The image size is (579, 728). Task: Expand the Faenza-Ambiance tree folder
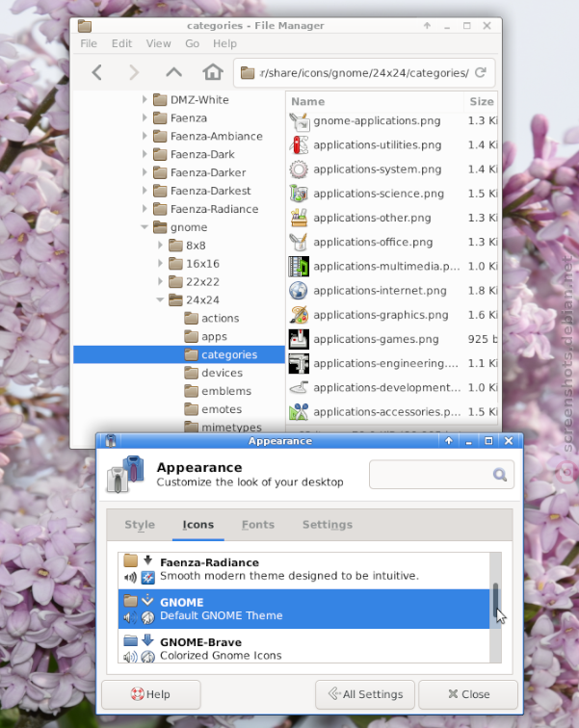[145, 136]
